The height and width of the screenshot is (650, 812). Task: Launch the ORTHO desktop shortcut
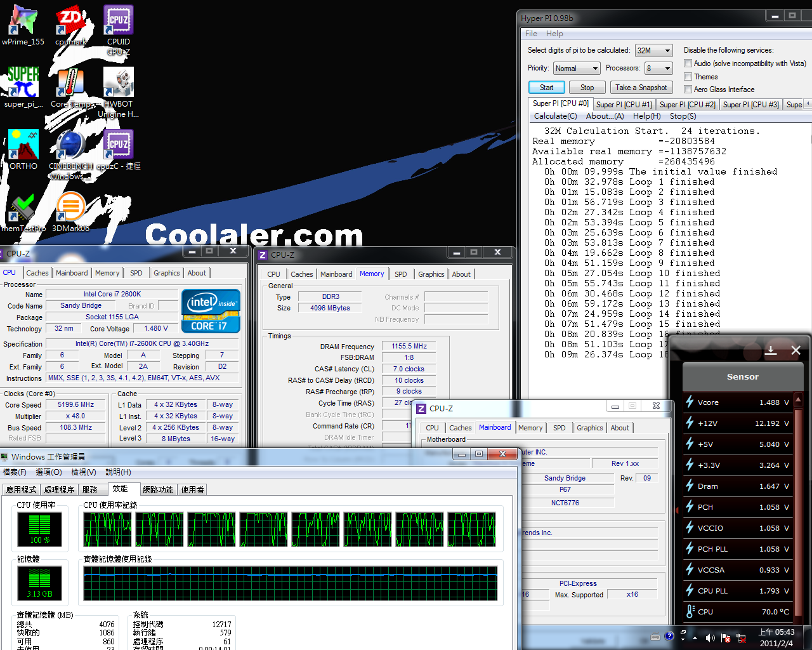pos(23,149)
